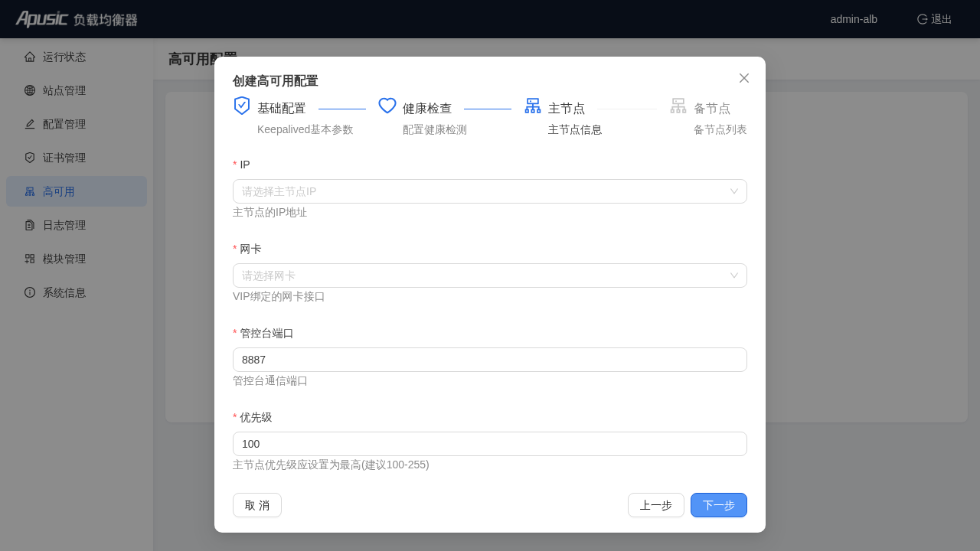Click the 下一步 button

coord(719,505)
